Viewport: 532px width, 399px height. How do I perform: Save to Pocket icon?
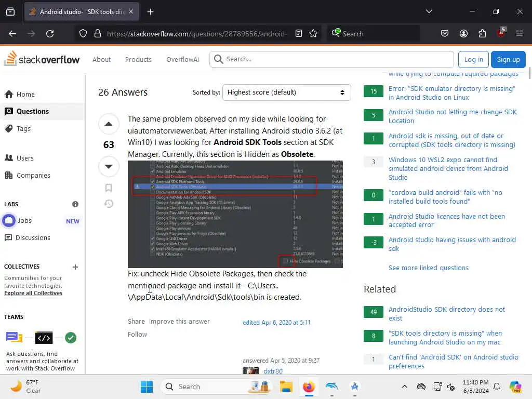[x=445, y=34]
